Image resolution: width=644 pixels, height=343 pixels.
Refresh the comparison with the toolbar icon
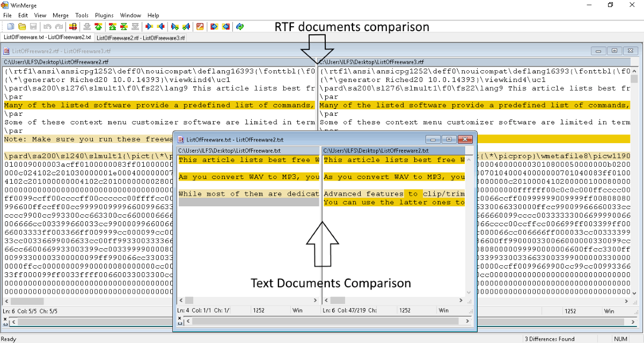coord(240,26)
